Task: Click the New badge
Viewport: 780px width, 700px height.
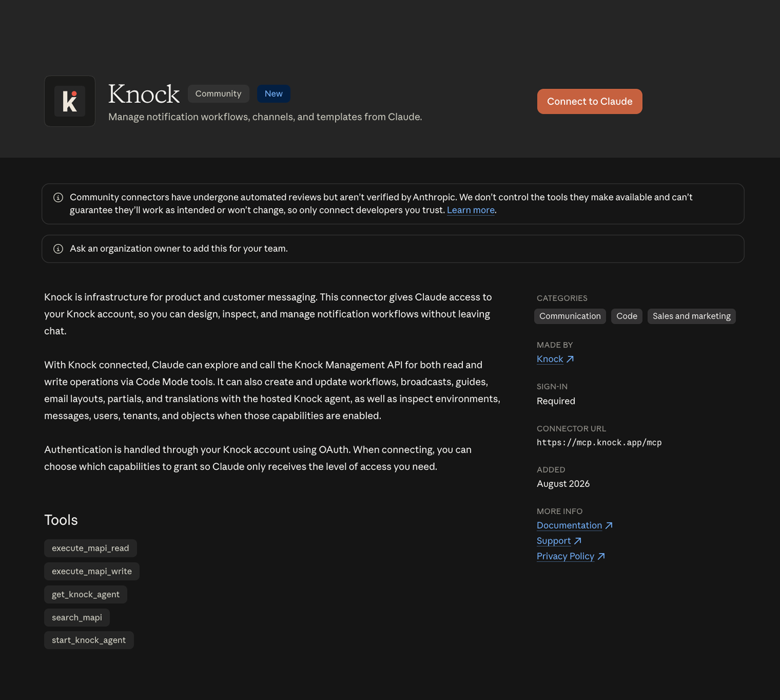Action: tap(274, 93)
